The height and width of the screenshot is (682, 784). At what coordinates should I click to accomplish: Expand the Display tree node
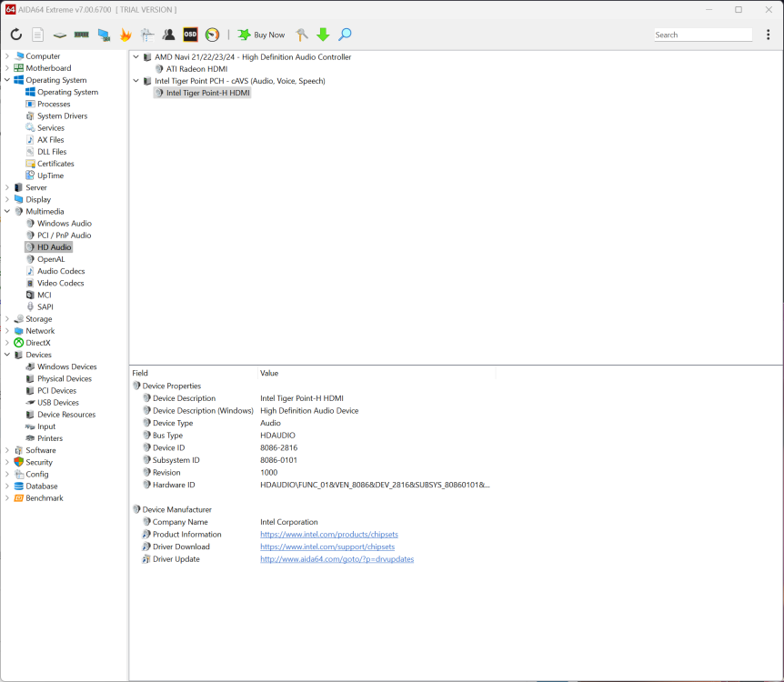coord(7,199)
